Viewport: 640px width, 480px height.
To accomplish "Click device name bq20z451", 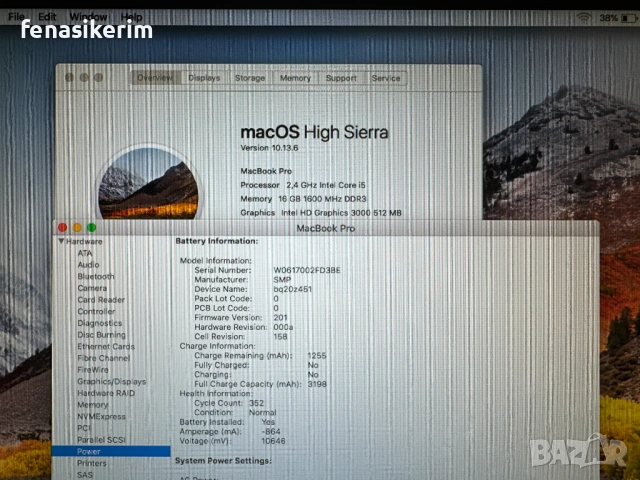I will coord(293,289).
